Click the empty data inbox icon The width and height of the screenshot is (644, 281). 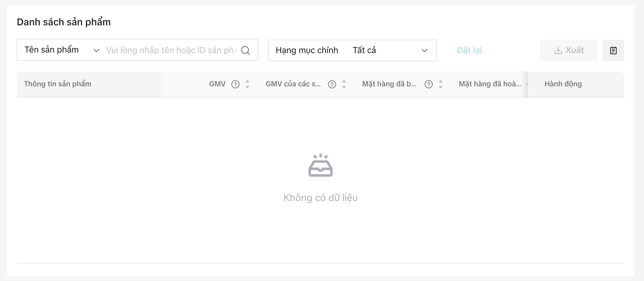pos(320,166)
